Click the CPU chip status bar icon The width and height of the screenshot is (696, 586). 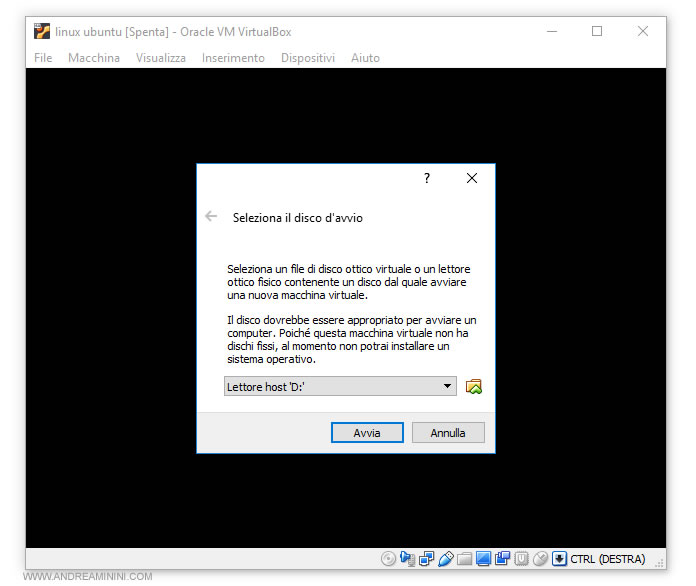click(521, 559)
